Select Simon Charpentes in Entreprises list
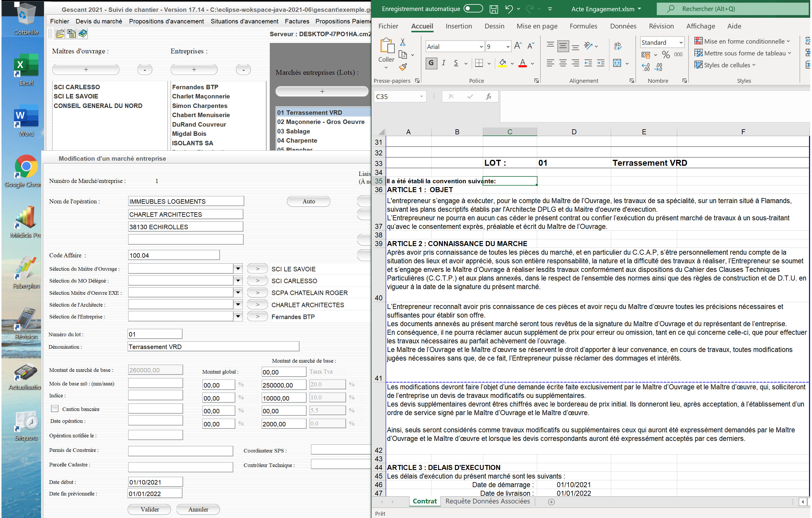The height and width of the screenshot is (518, 812). [200, 106]
